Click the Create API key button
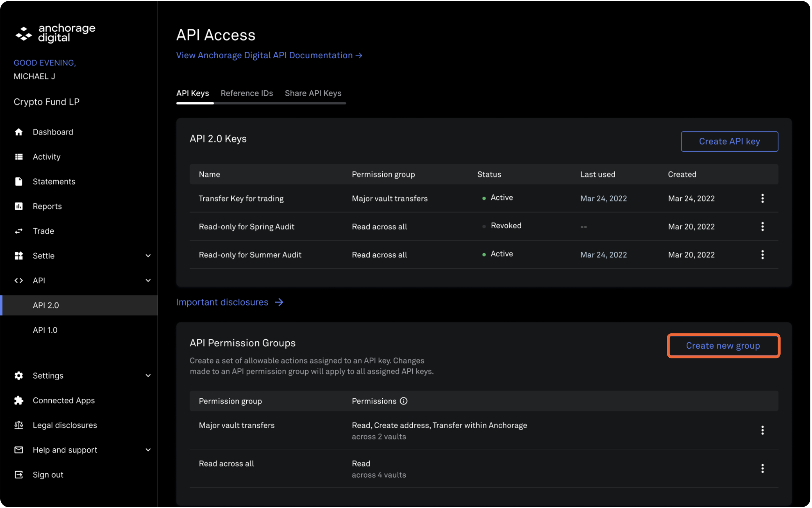812x508 pixels. pyautogui.click(x=729, y=141)
